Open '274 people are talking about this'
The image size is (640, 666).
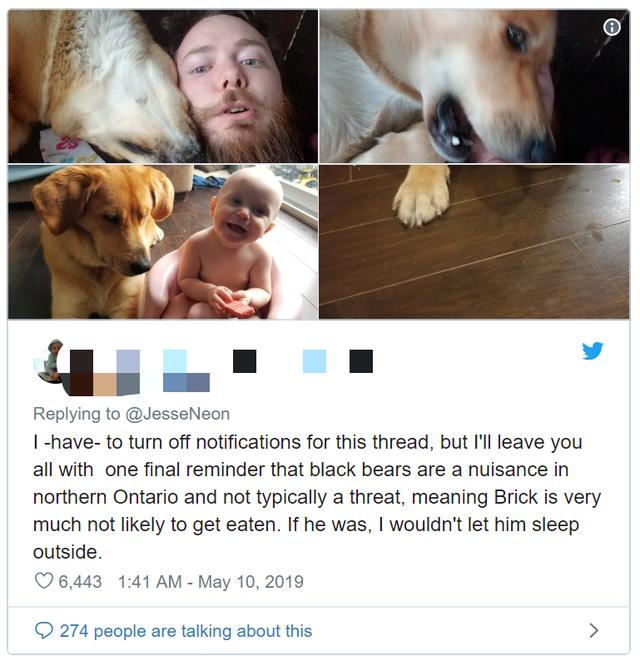pos(186,631)
